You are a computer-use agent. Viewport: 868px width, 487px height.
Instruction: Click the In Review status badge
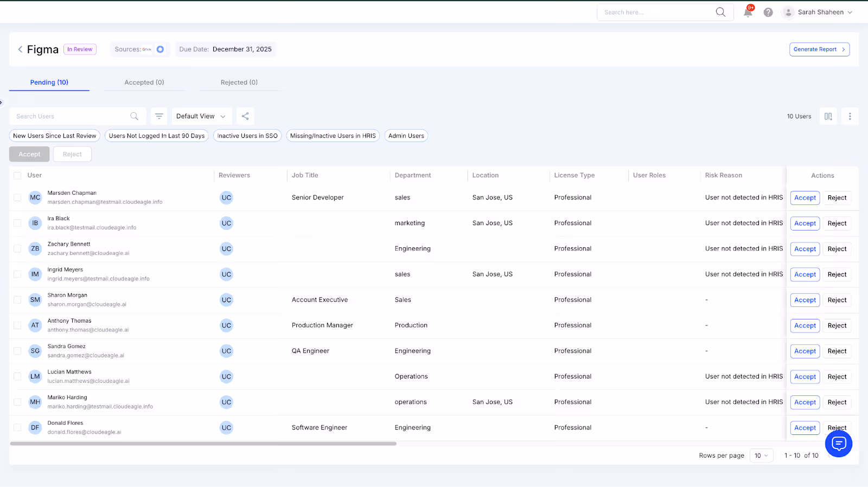(80, 49)
